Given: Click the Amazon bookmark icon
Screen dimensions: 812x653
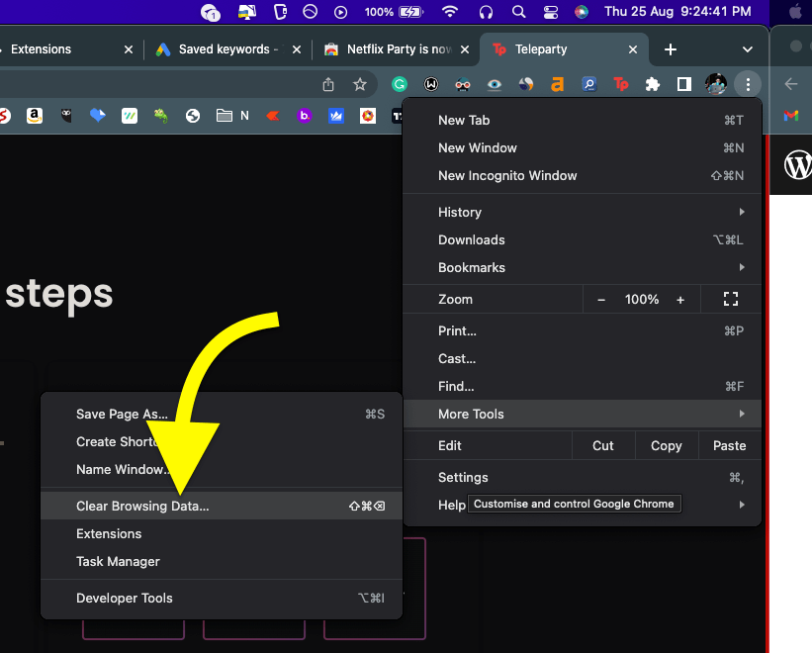Looking at the screenshot, I should (34, 116).
